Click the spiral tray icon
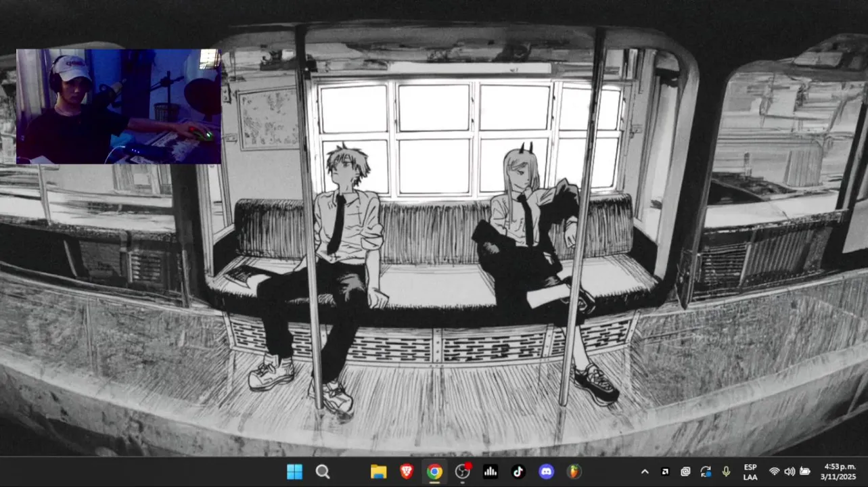 pyautogui.click(x=685, y=471)
